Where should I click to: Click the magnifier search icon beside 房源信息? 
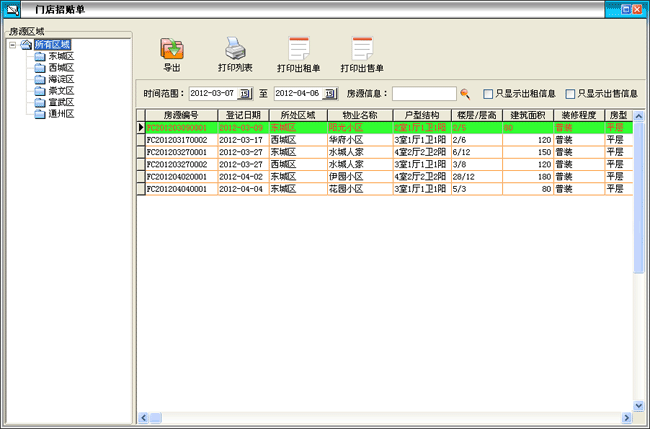(x=465, y=93)
